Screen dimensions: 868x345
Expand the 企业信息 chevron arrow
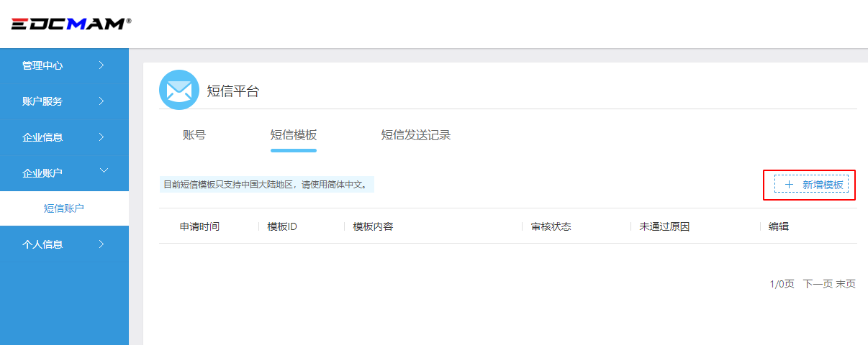(x=101, y=137)
